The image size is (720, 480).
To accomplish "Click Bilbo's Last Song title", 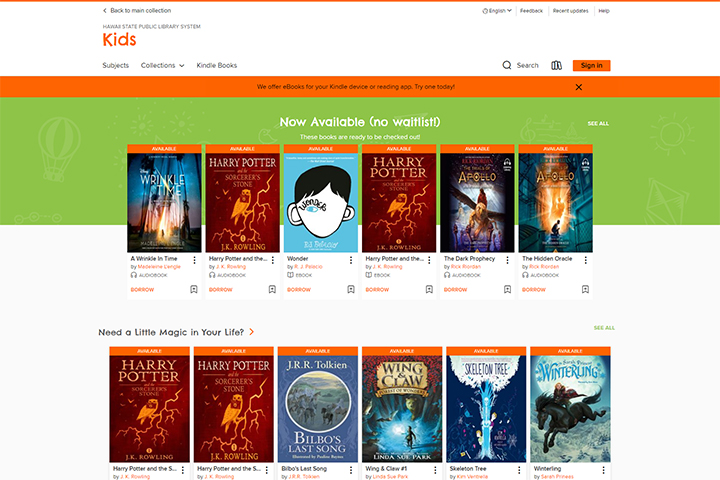I will coord(304,469).
